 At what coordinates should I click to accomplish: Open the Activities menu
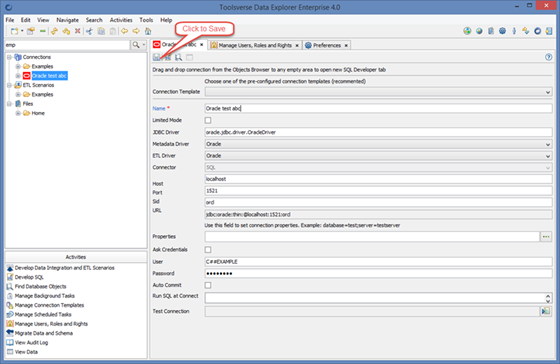click(121, 20)
